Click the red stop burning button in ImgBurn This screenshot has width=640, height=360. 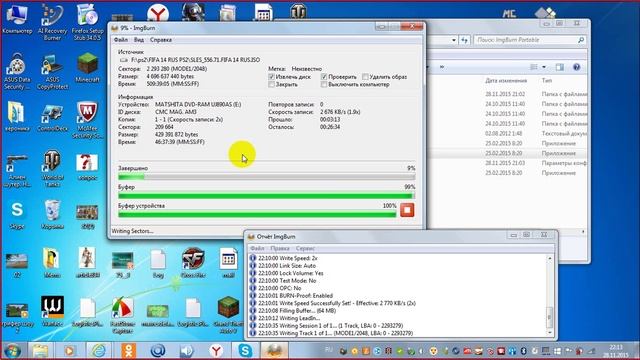point(407,210)
